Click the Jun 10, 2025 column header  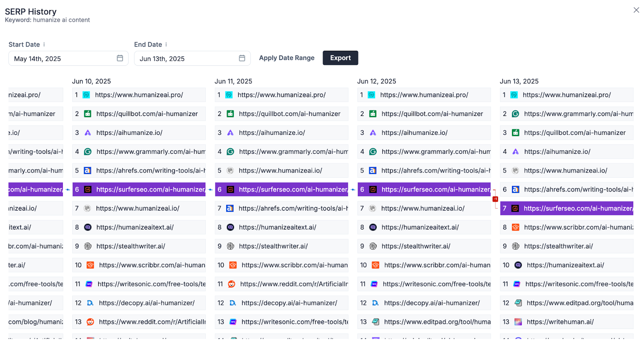[x=91, y=81]
